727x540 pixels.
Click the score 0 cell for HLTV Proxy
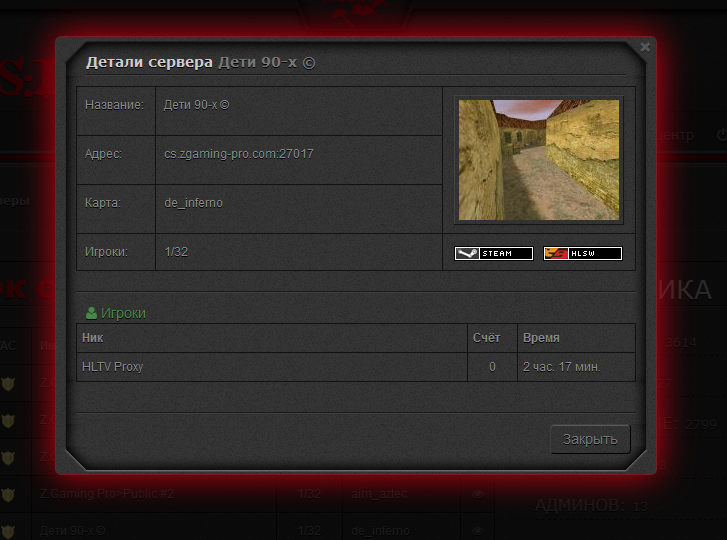click(x=492, y=367)
